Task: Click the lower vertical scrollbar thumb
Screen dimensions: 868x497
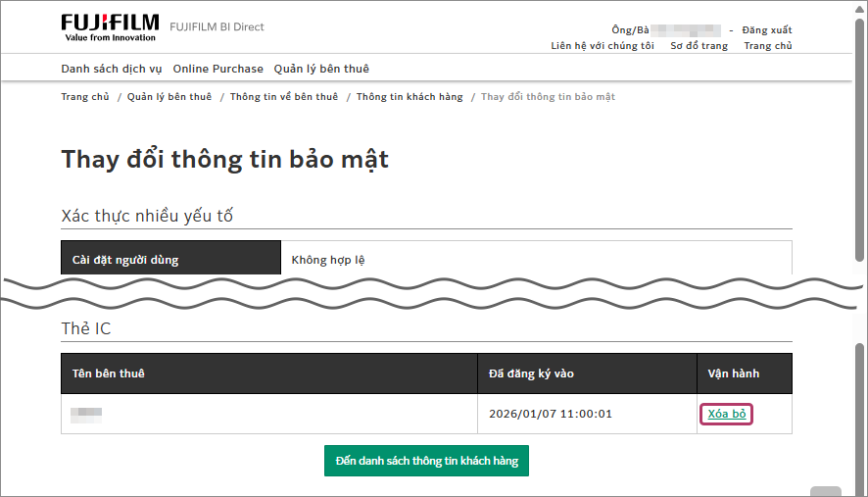Action: click(859, 419)
